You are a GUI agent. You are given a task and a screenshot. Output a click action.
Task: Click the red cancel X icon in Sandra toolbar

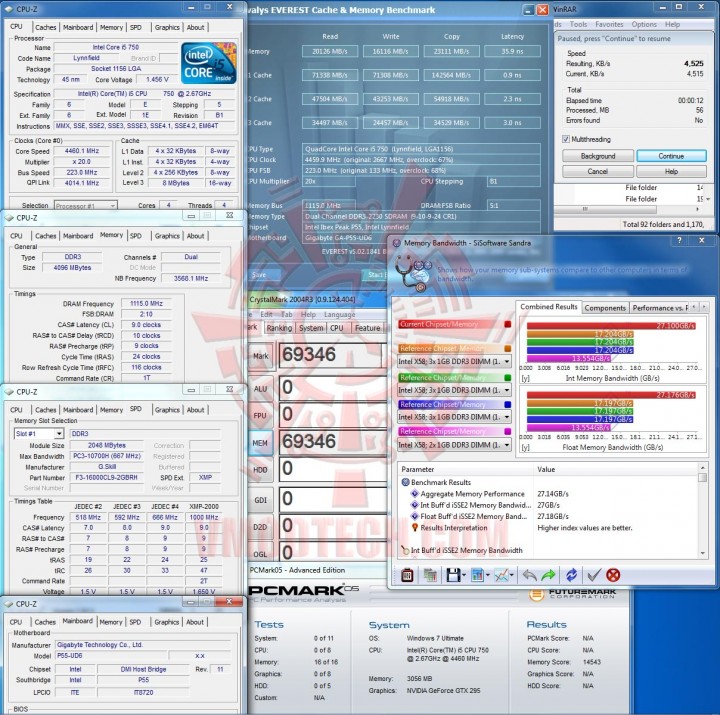click(613, 574)
